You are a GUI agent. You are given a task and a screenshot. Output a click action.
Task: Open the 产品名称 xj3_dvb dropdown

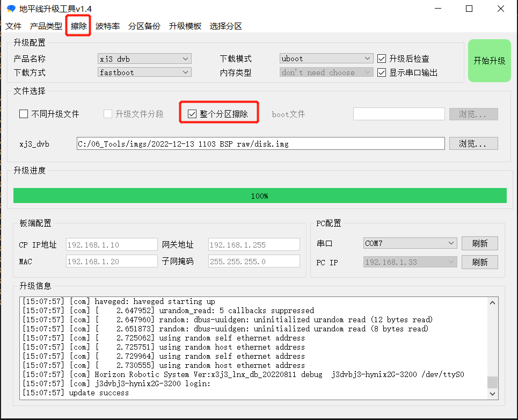[144, 59]
